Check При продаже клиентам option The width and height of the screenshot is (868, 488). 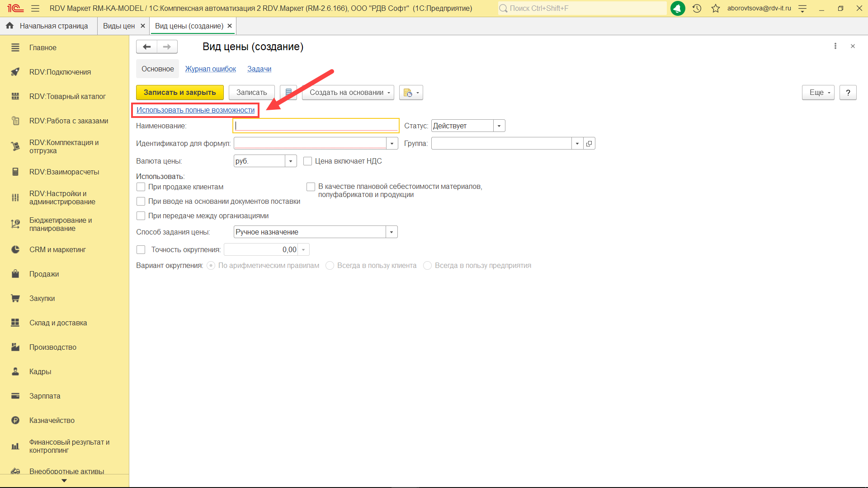(141, 187)
